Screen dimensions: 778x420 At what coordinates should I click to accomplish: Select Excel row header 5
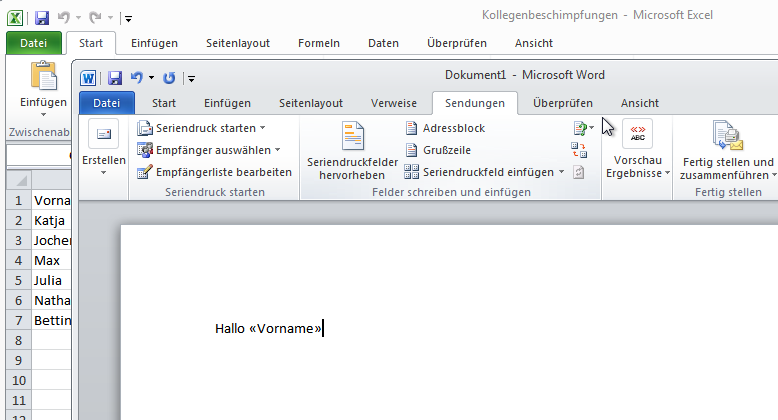(x=19, y=280)
